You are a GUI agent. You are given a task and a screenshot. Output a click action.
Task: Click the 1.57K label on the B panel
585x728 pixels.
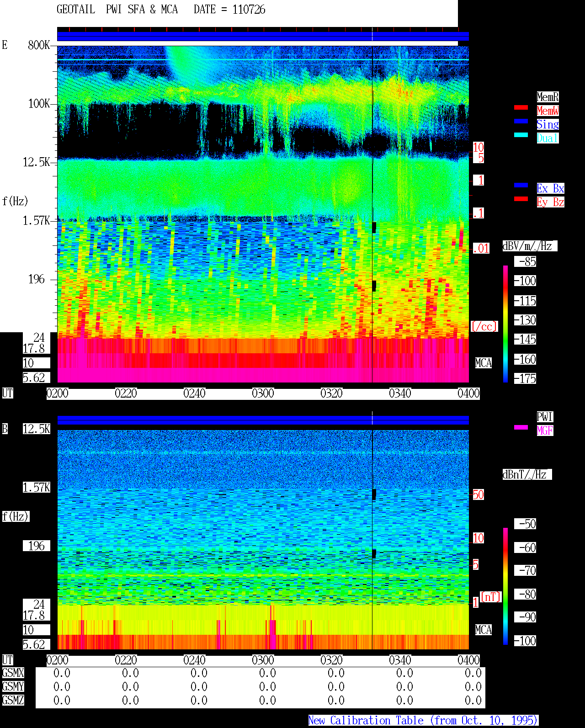tap(37, 487)
